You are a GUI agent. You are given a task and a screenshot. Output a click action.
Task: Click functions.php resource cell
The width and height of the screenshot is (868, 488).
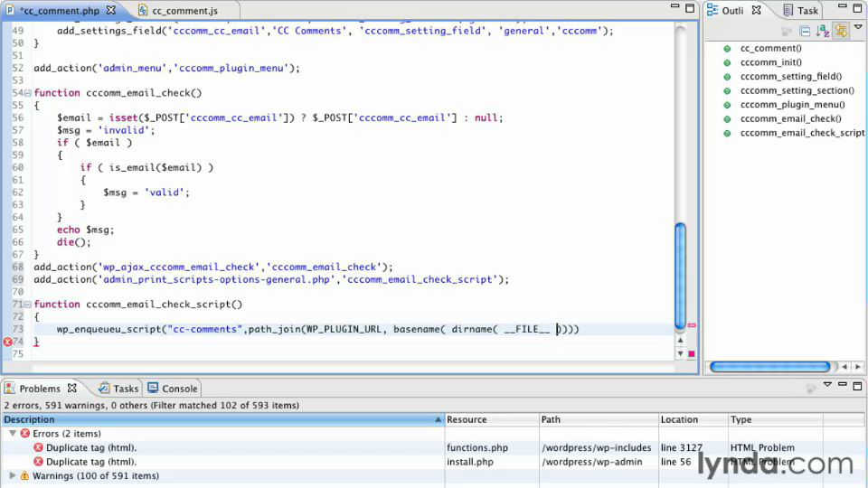click(x=477, y=447)
